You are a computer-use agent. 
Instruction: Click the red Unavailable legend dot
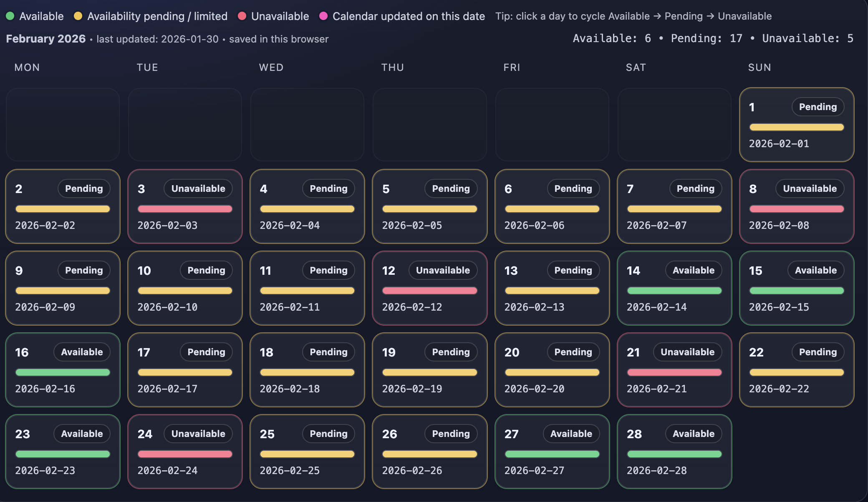click(242, 16)
